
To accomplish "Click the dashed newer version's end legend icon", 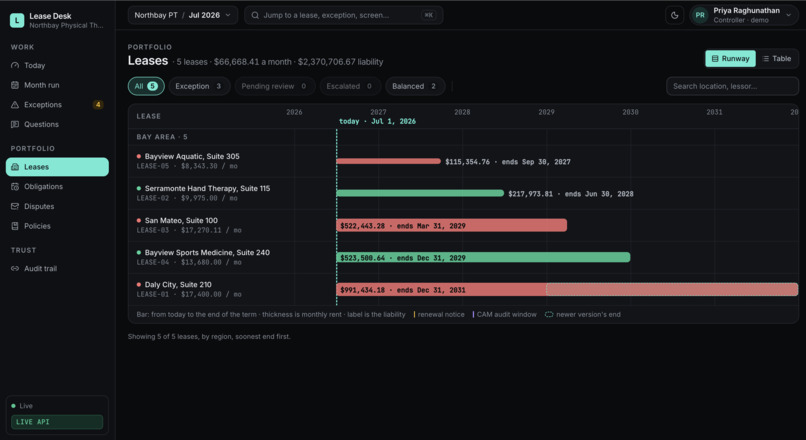I will (549, 314).
